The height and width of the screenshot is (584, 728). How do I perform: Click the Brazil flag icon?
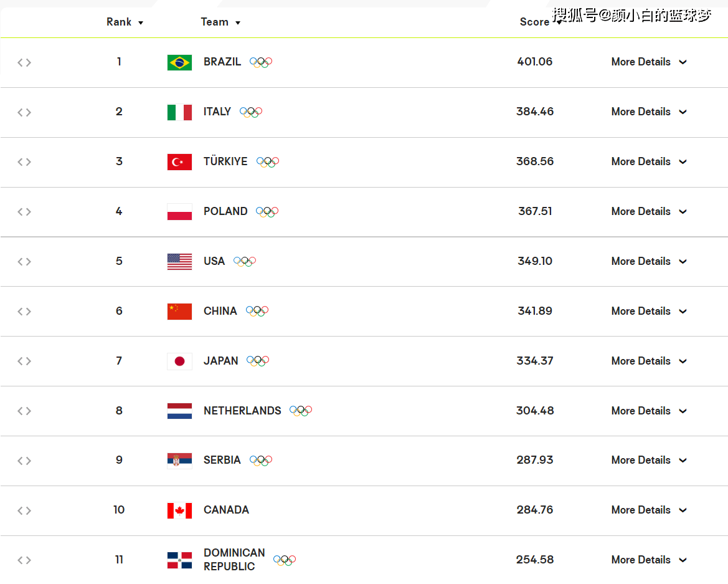pos(180,62)
